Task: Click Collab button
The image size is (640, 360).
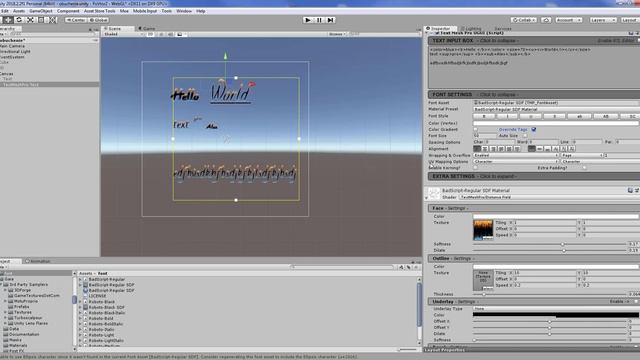Action: tap(524, 20)
